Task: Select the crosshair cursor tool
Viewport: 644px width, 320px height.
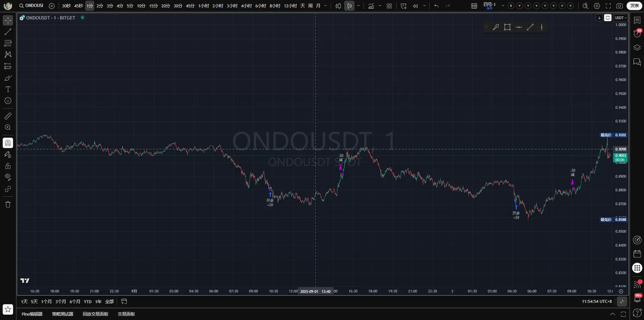Action: pos(8,20)
